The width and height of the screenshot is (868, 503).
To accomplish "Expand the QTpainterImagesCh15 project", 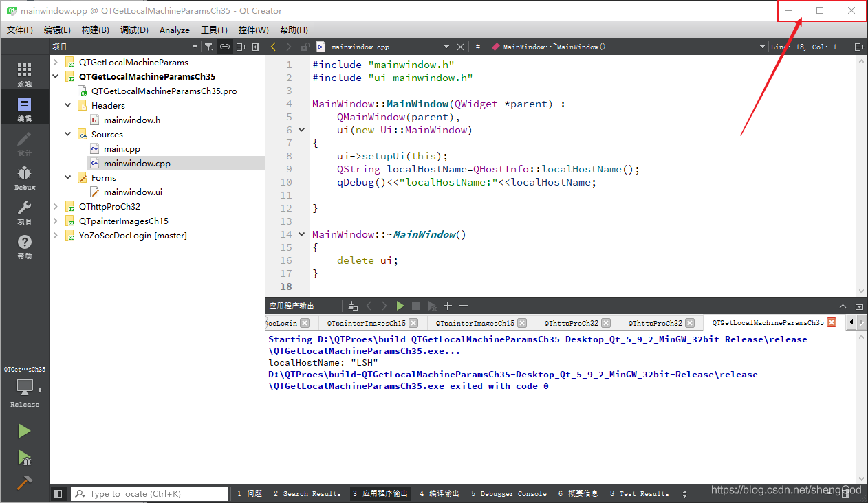I will tap(56, 221).
